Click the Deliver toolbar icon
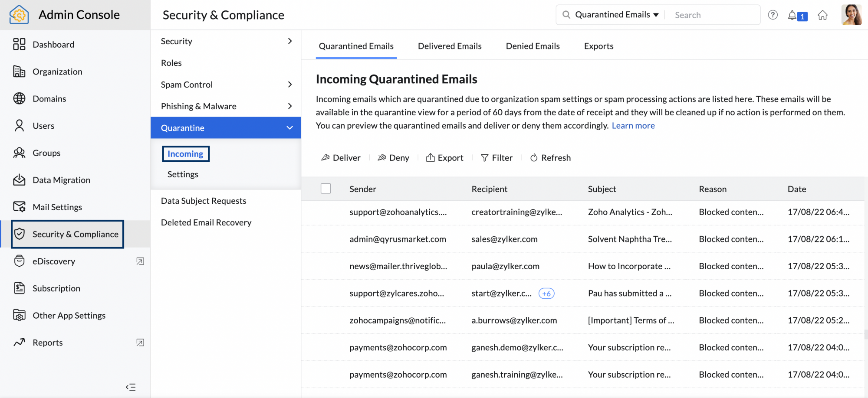 pyautogui.click(x=326, y=157)
